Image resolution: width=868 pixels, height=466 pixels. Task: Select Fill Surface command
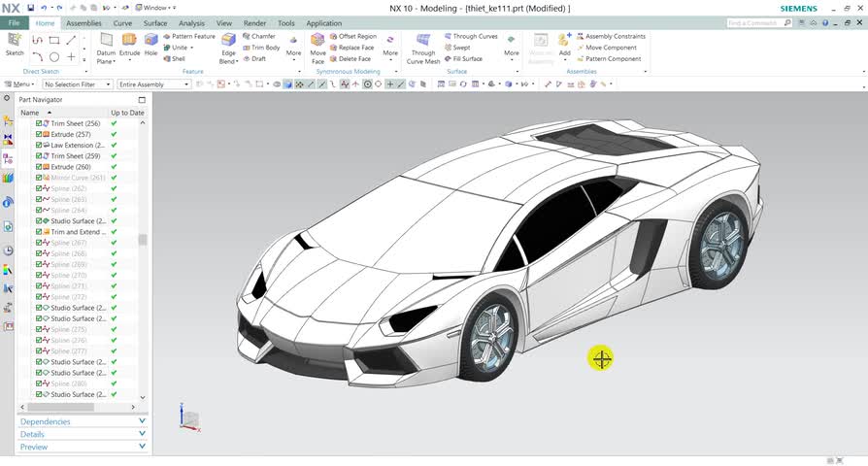point(463,58)
